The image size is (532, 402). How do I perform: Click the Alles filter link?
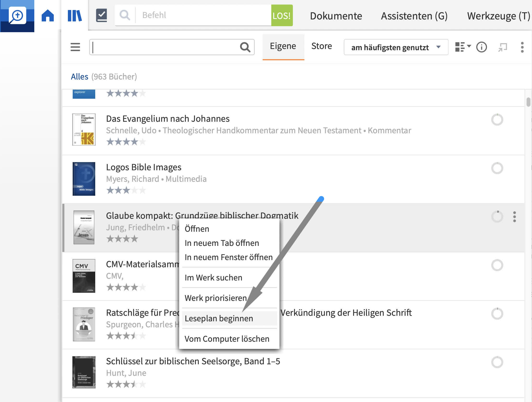click(x=79, y=77)
